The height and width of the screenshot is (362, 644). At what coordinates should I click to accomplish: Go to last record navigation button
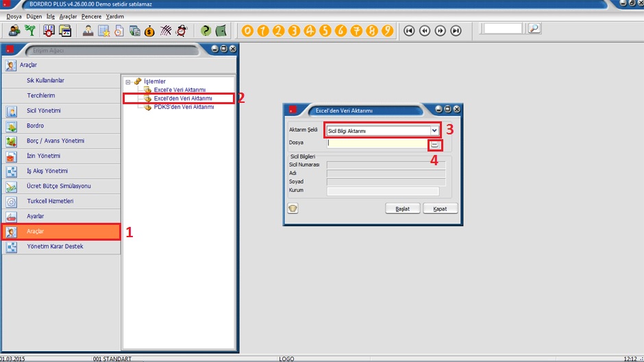coord(456,31)
